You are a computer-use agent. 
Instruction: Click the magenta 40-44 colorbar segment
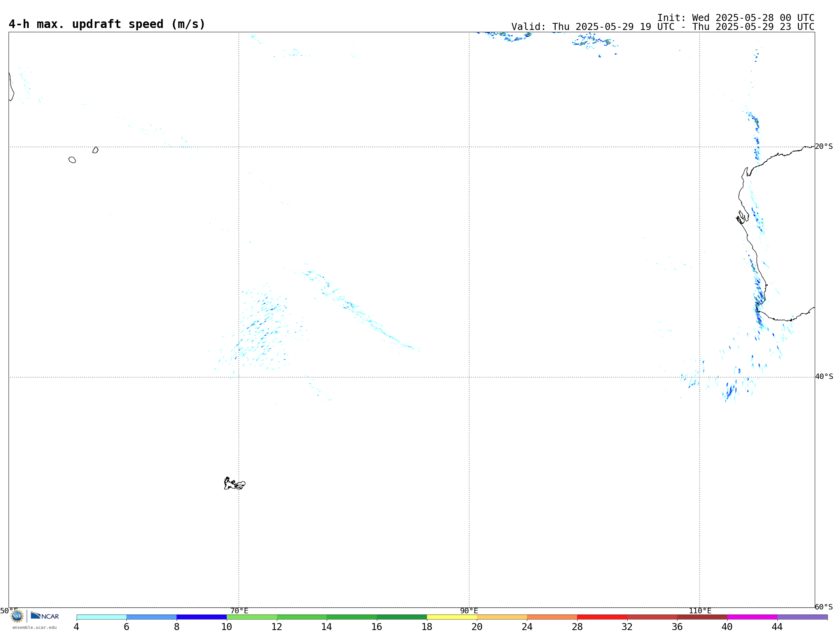tap(752, 617)
